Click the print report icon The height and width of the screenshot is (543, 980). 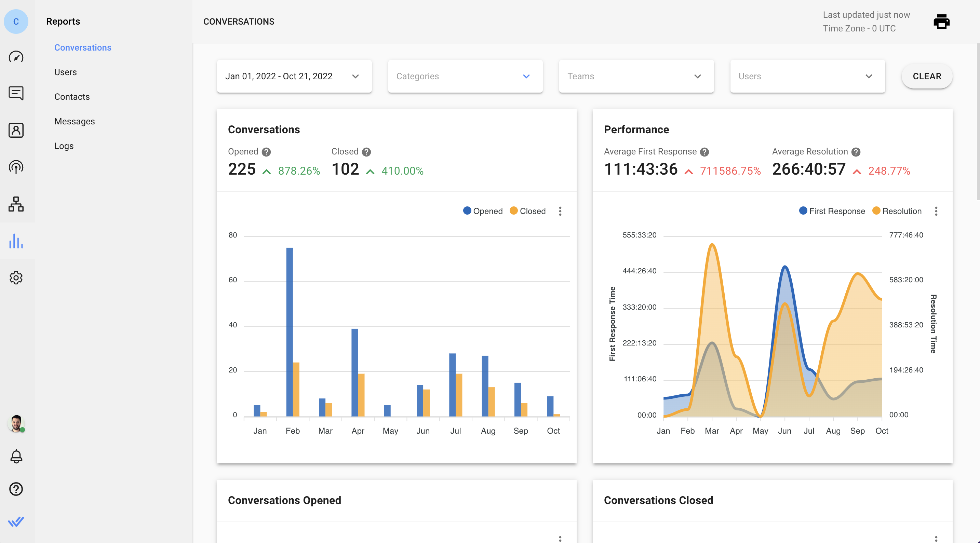point(941,22)
